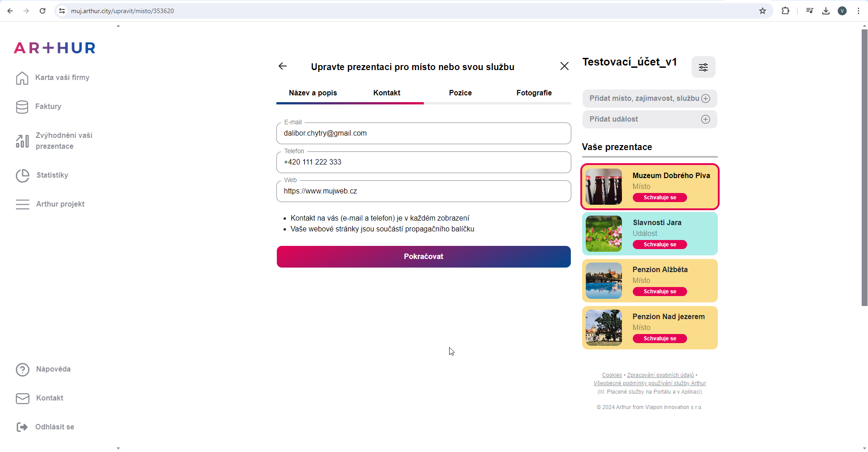Click into the E-mail input field
868x452 pixels.
[x=423, y=133]
